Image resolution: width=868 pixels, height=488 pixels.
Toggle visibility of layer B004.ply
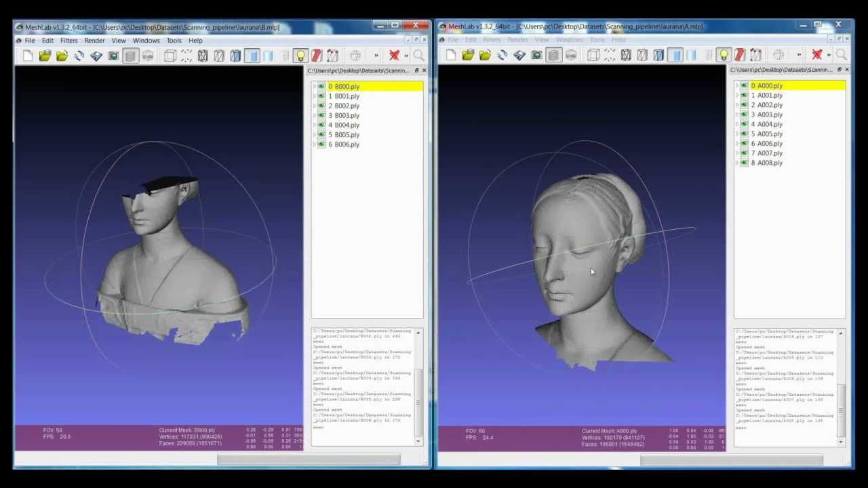tap(321, 125)
